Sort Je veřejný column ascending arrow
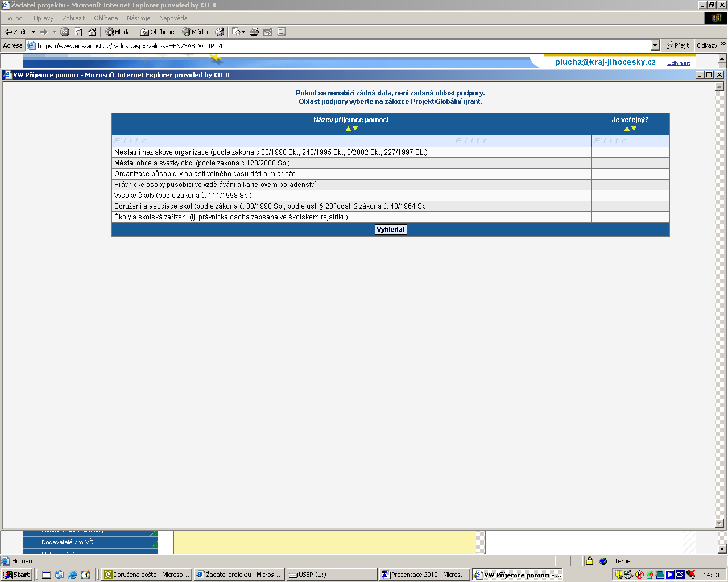Image resolution: width=728 pixels, height=582 pixels. (x=627, y=128)
